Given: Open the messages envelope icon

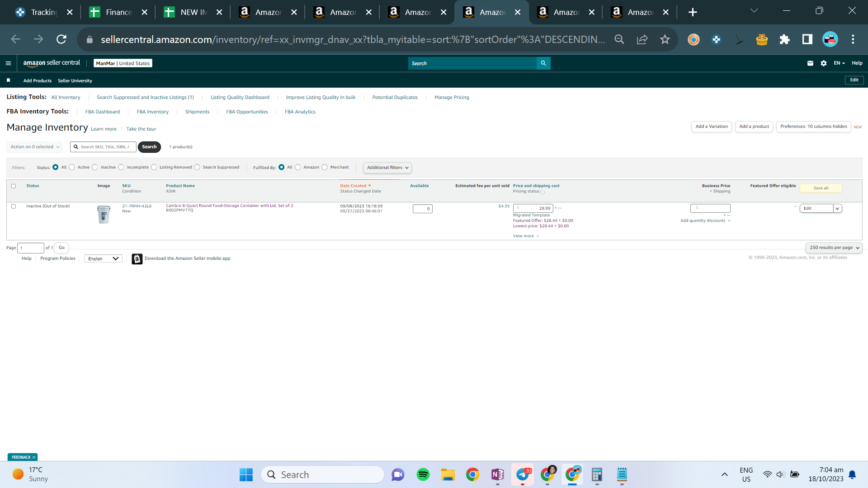Looking at the screenshot, I should (810, 63).
